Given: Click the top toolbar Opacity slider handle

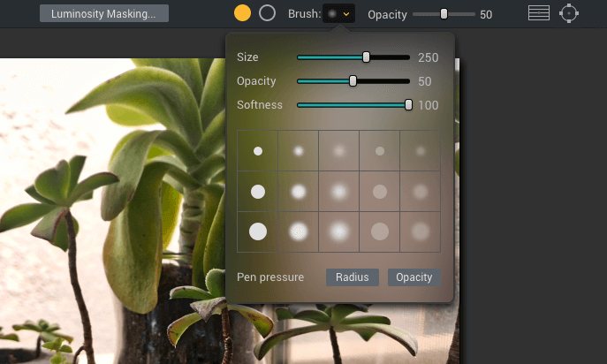Looking at the screenshot, I should pos(444,14).
